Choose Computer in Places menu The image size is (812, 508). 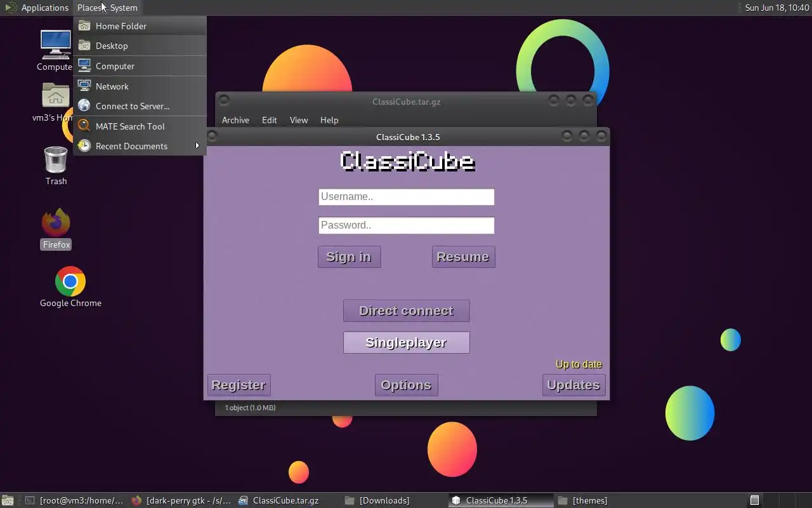pos(140,66)
